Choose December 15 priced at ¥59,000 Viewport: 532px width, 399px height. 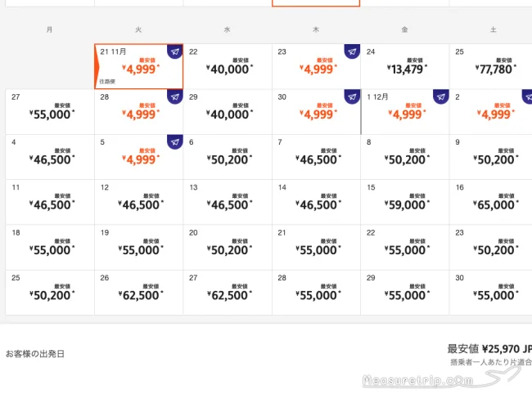tap(405, 202)
